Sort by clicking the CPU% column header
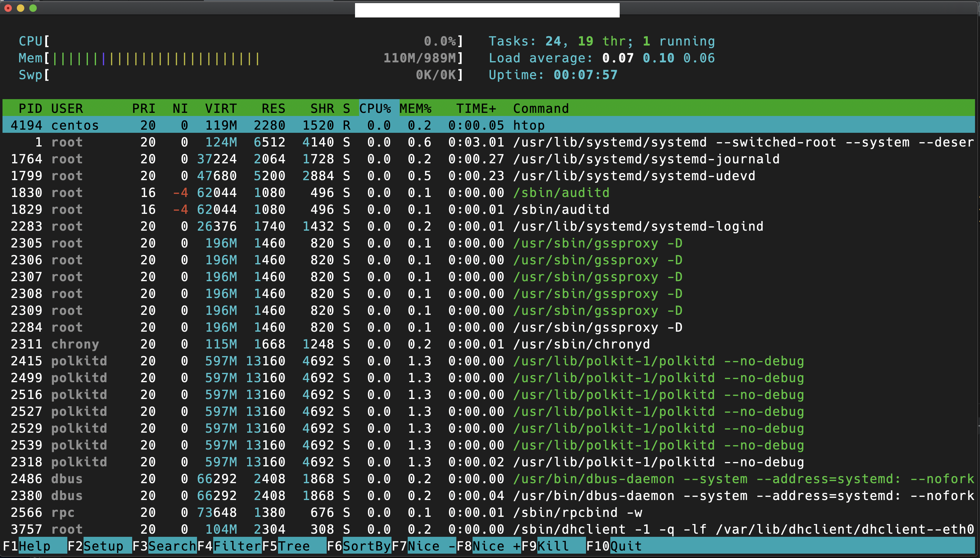Image resolution: width=980 pixels, height=558 pixels. pos(375,108)
